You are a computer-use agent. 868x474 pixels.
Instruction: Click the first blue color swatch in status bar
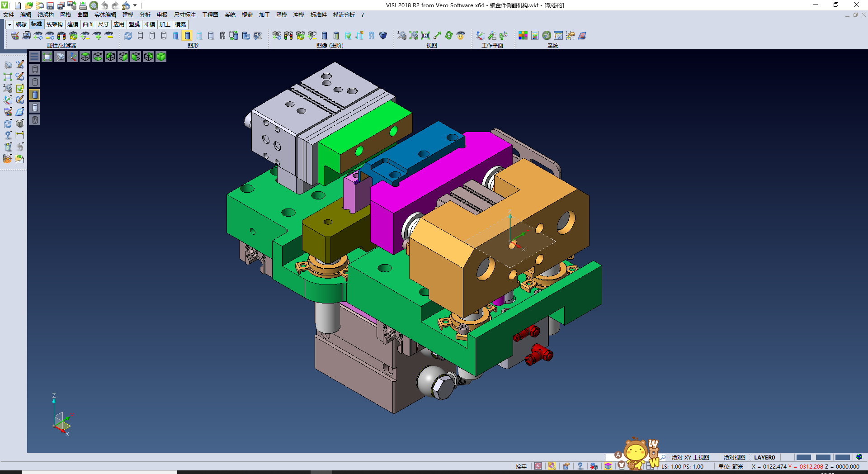pos(803,457)
